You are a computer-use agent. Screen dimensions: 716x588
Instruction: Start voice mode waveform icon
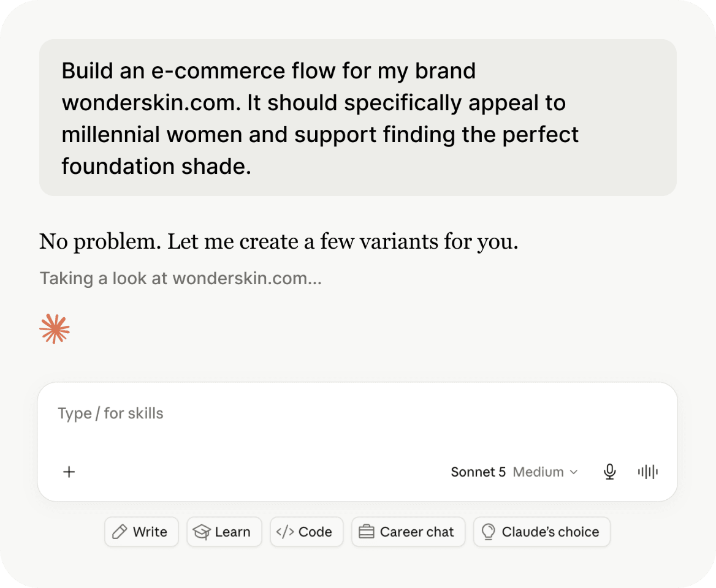pyautogui.click(x=647, y=472)
